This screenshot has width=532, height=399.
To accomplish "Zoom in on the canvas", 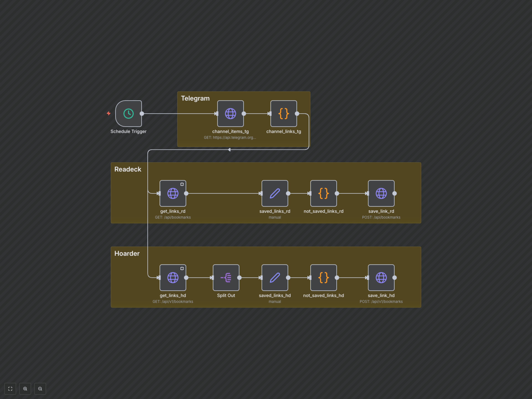I will (25, 389).
